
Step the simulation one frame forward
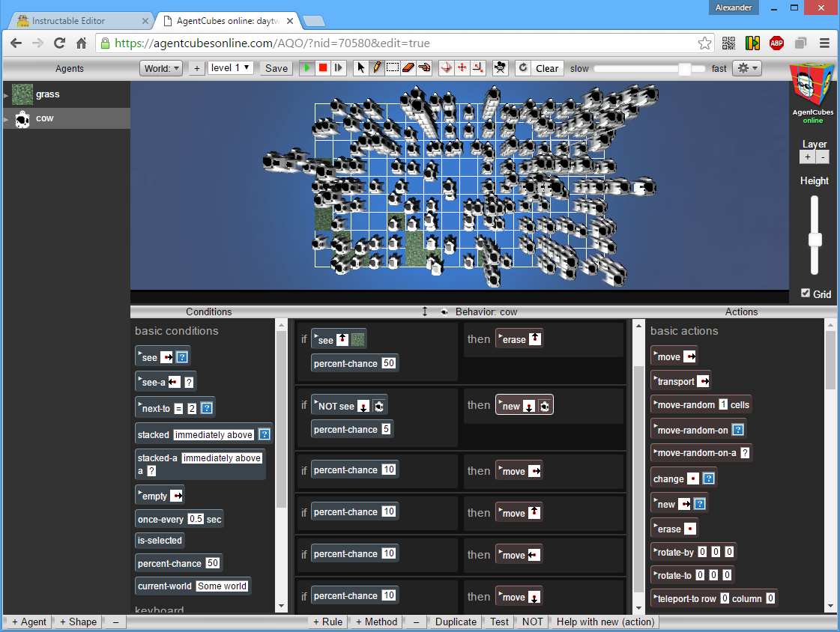tap(338, 68)
